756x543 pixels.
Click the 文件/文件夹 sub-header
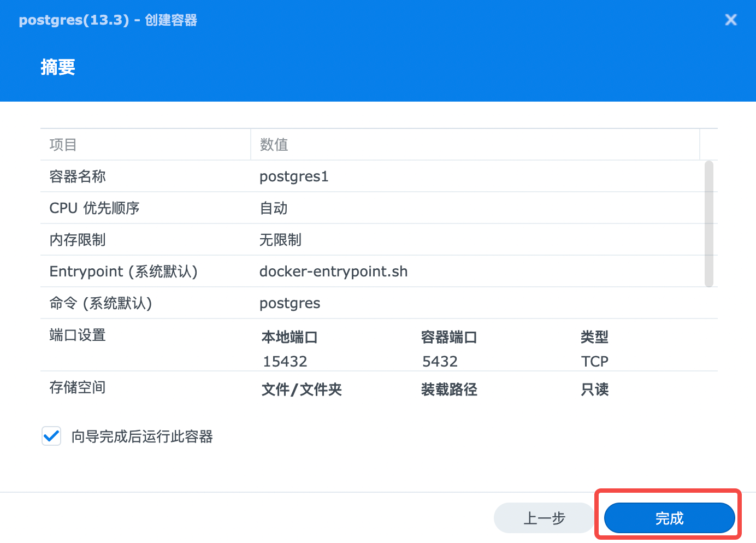coord(302,389)
